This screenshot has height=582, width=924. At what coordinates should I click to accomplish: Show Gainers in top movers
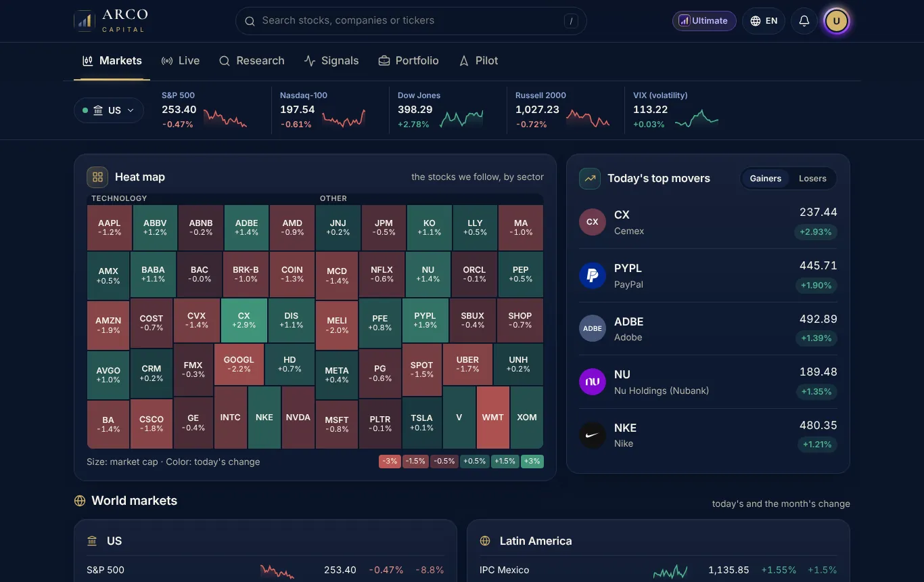pos(766,179)
